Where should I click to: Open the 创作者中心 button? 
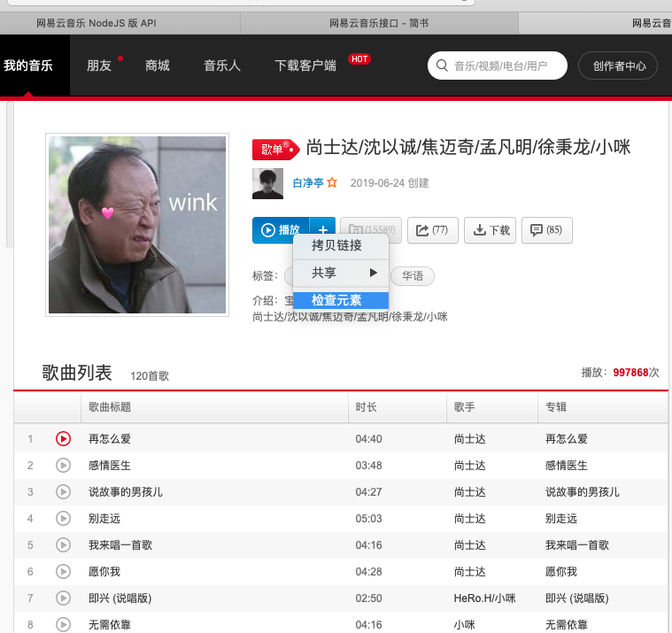pos(618,66)
